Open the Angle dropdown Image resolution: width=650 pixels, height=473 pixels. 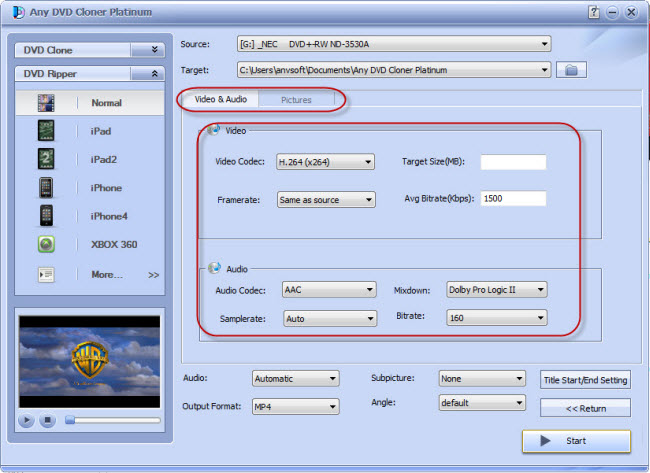pos(482,403)
